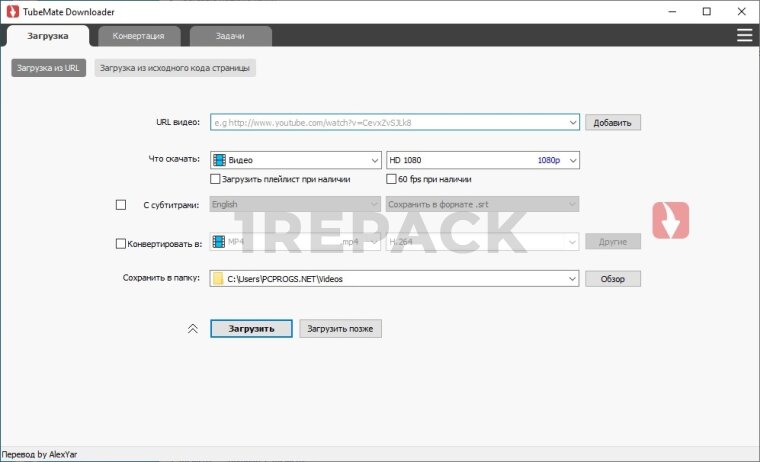
Task: Open the Задачи tab
Action: 230,36
